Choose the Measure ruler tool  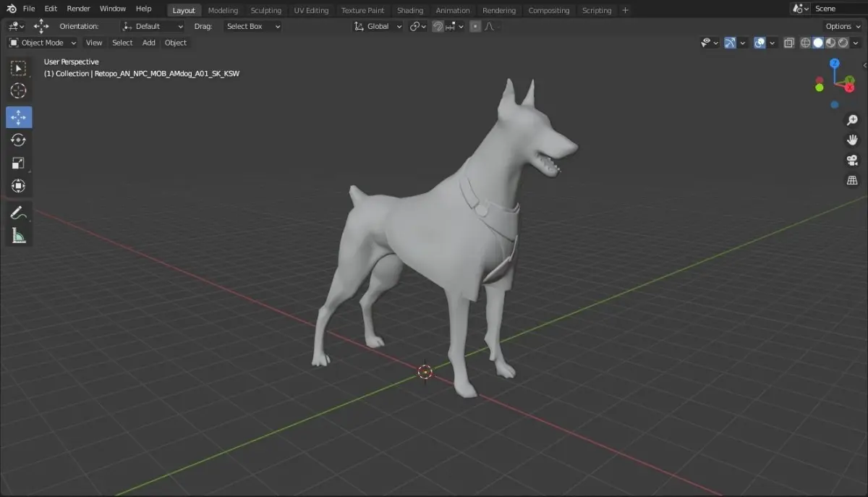(x=19, y=236)
